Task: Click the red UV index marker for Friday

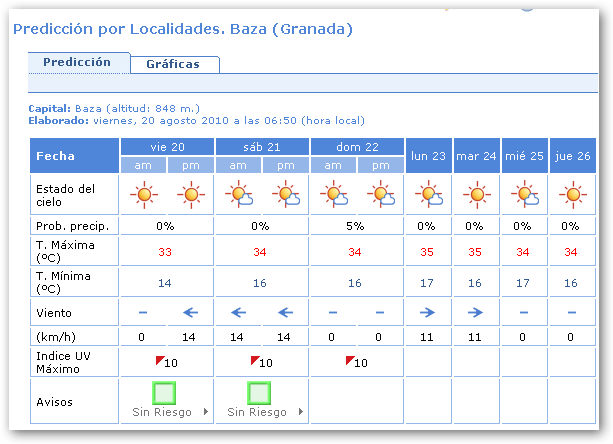Action: click(x=158, y=359)
